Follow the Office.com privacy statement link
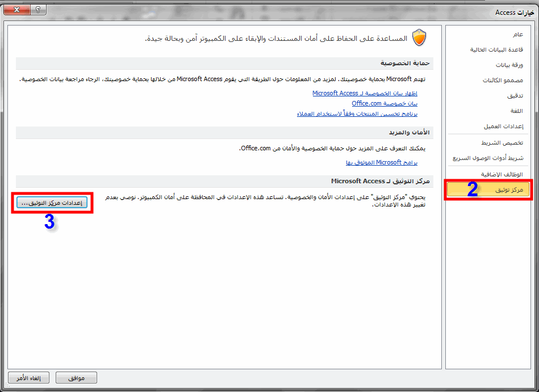Viewport: 539px width, 392px height. pyautogui.click(x=385, y=103)
